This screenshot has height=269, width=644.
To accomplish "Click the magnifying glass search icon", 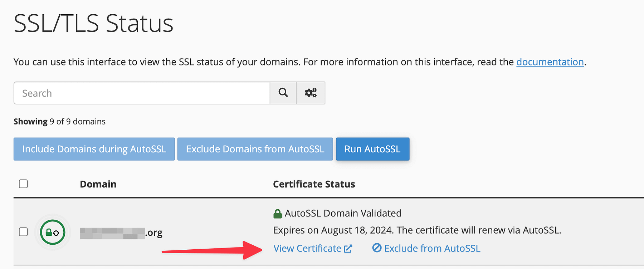I will point(283,93).
